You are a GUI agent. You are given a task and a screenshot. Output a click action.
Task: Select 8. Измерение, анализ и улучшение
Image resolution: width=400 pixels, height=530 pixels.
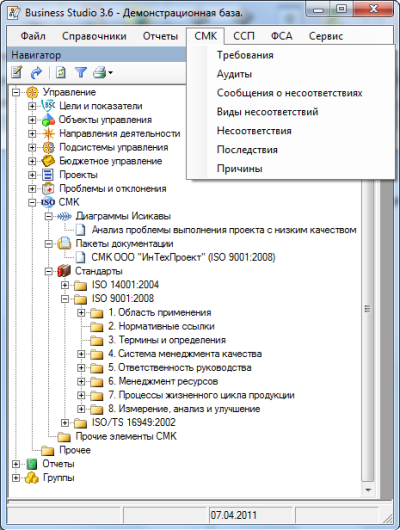point(184,409)
